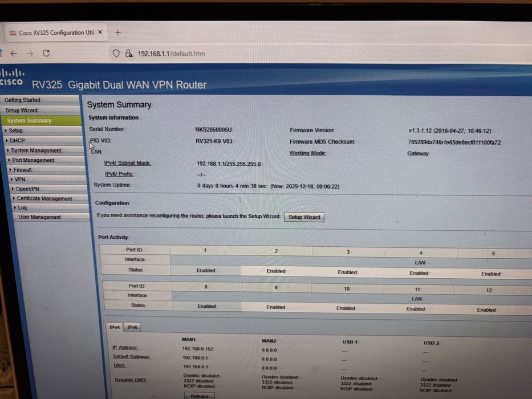Viewport: 532px width, 399px height.
Task: Click port 9 Enabled status cell
Action: click(275, 307)
